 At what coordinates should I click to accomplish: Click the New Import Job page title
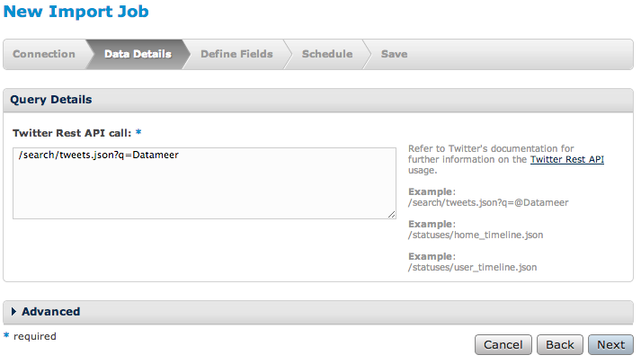pos(76,12)
